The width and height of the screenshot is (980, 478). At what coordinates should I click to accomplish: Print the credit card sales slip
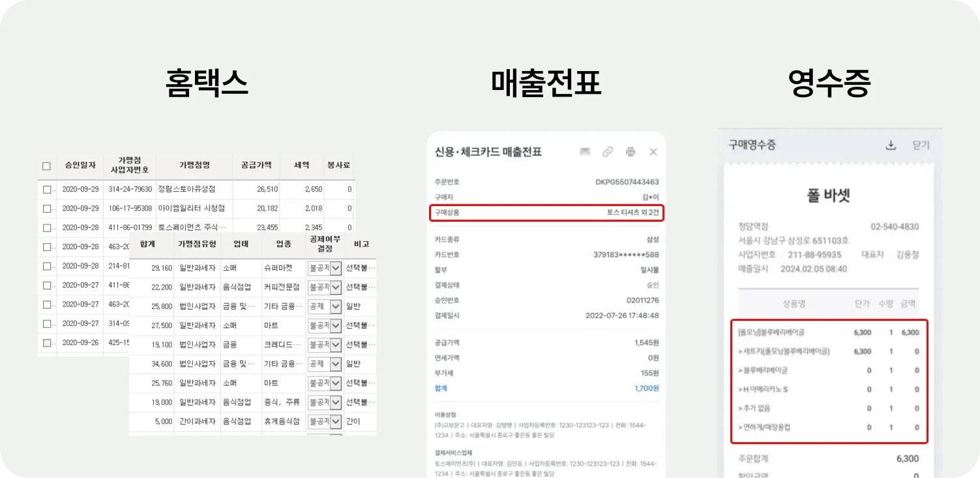click(x=631, y=151)
